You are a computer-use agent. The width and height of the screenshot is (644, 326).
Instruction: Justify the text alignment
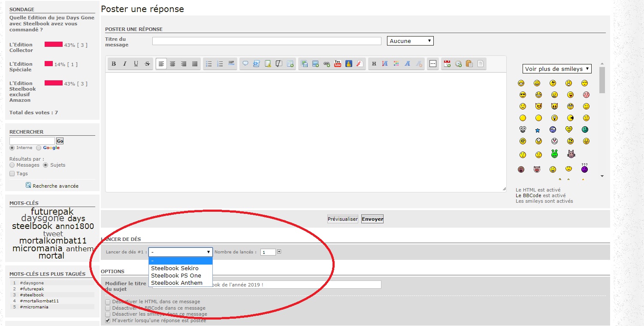tap(195, 64)
